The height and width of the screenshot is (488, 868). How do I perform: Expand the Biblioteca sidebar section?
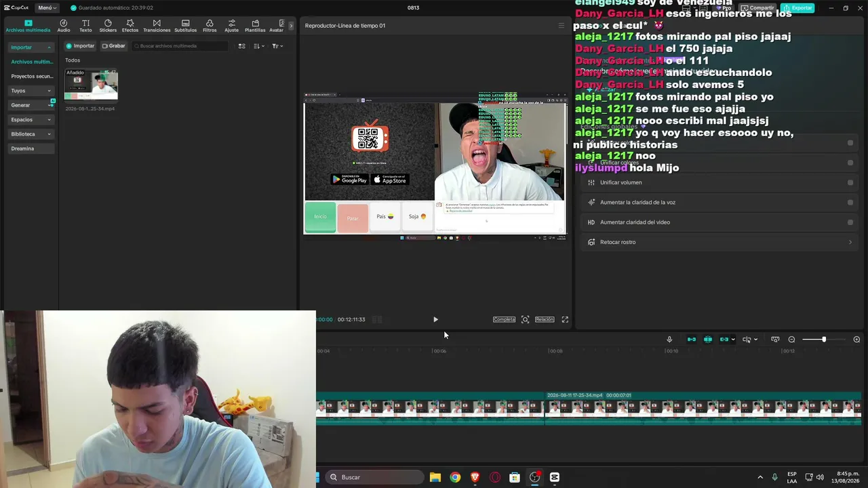point(31,134)
